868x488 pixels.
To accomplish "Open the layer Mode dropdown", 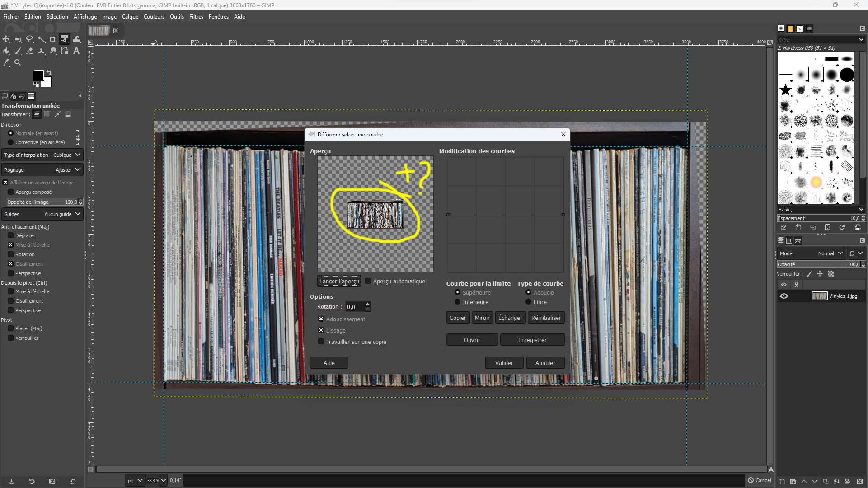I will tap(830, 253).
